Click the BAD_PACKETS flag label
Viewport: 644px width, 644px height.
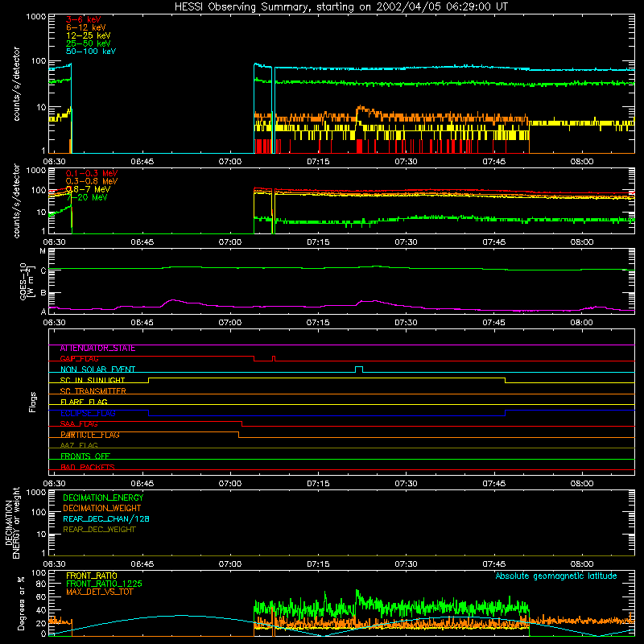click(x=88, y=467)
